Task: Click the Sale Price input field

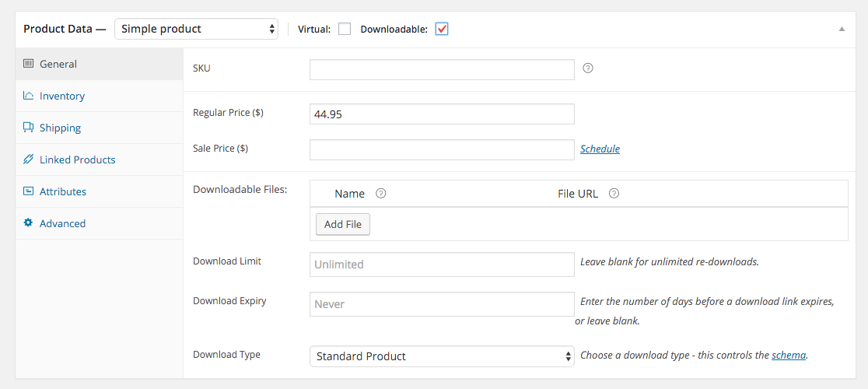Action: (442, 149)
